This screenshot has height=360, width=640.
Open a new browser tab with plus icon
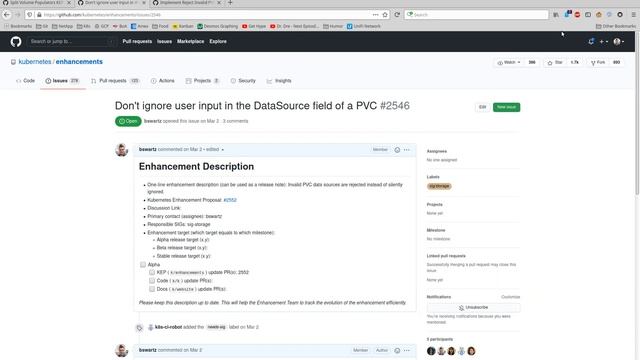tap(230, 3)
